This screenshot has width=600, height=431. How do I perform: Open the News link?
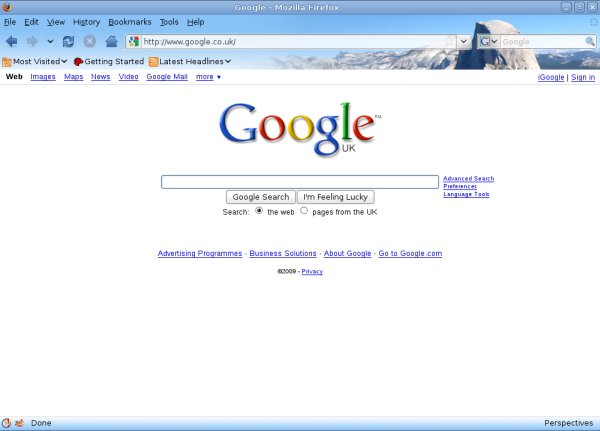pos(101,77)
